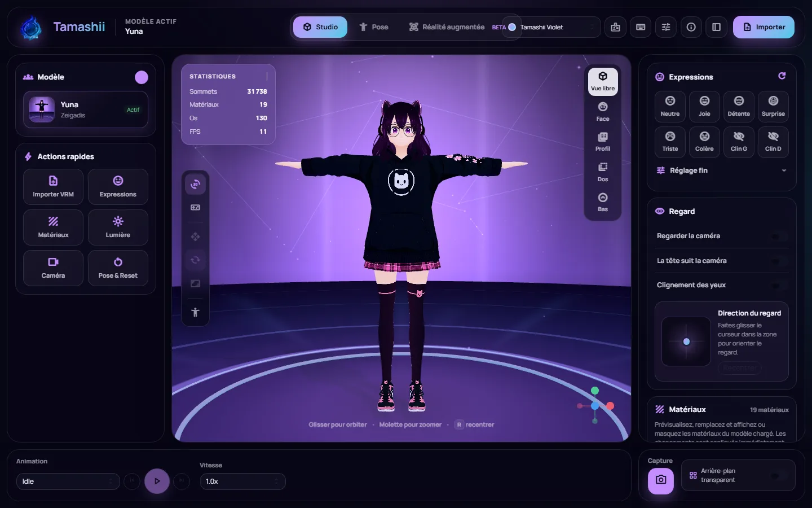This screenshot has height=508, width=812.
Task: Open the Caméra quick action
Action: pyautogui.click(x=53, y=268)
